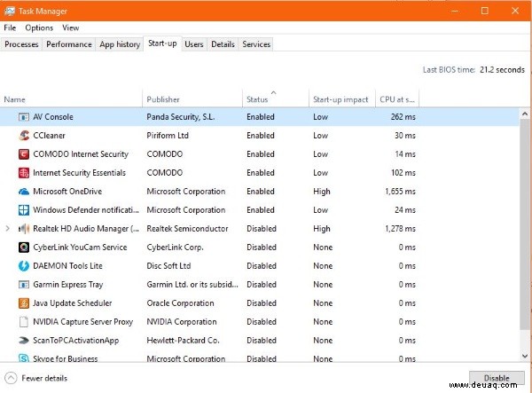
Task: Click the 102 ms CPU value
Action: pyautogui.click(x=403, y=173)
